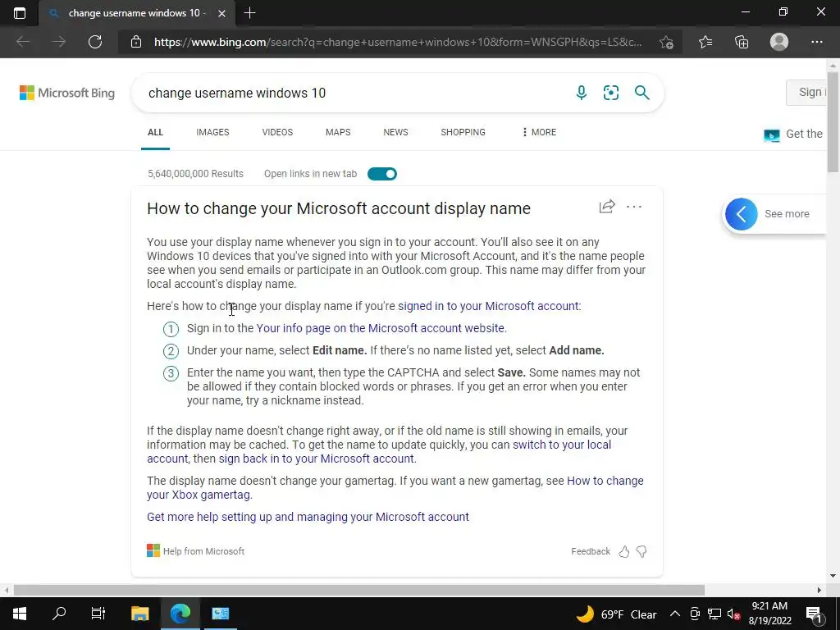Screen dimensions: 840x630
Task: Click the horizontal scrollbar thumb
Action: click(x=359, y=590)
